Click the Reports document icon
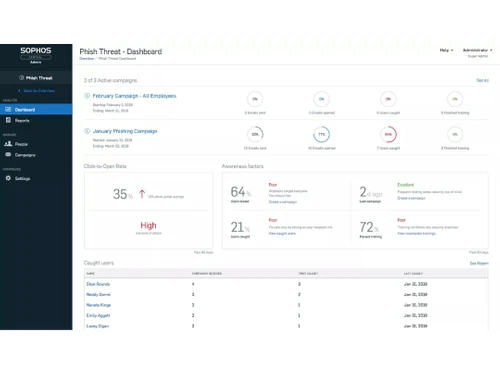 [8, 120]
